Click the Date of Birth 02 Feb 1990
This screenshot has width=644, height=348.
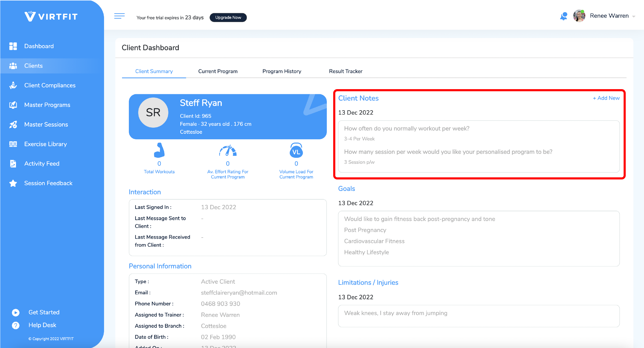(x=218, y=337)
